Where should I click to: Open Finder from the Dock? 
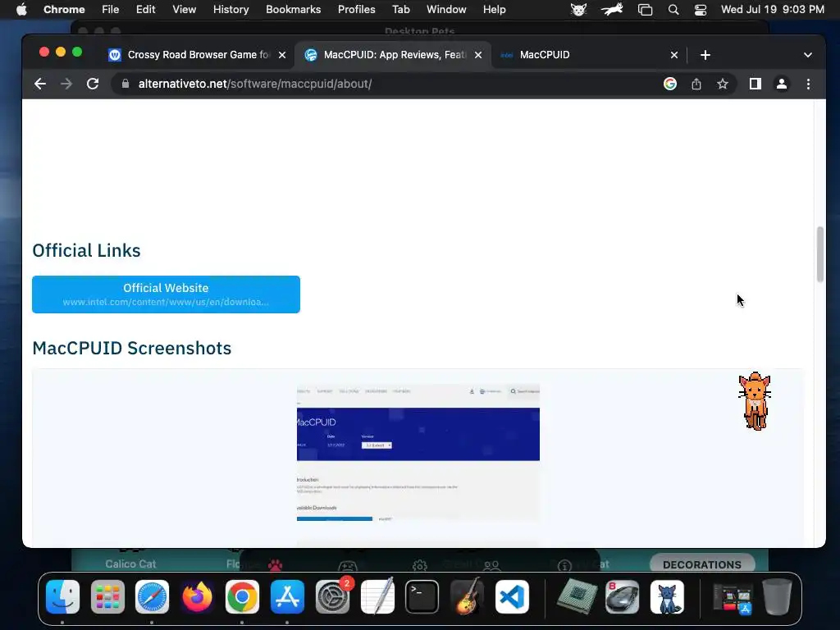62,597
